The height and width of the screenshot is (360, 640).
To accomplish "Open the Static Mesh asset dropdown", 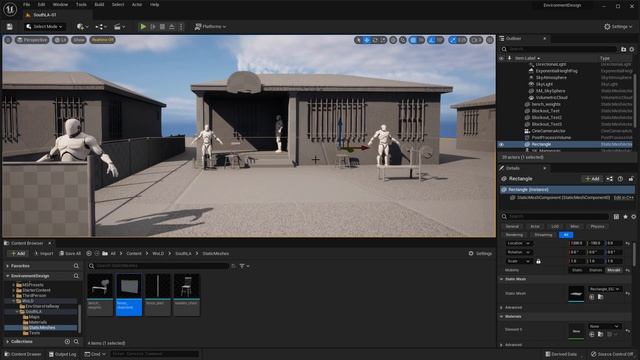I will coord(604,289).
